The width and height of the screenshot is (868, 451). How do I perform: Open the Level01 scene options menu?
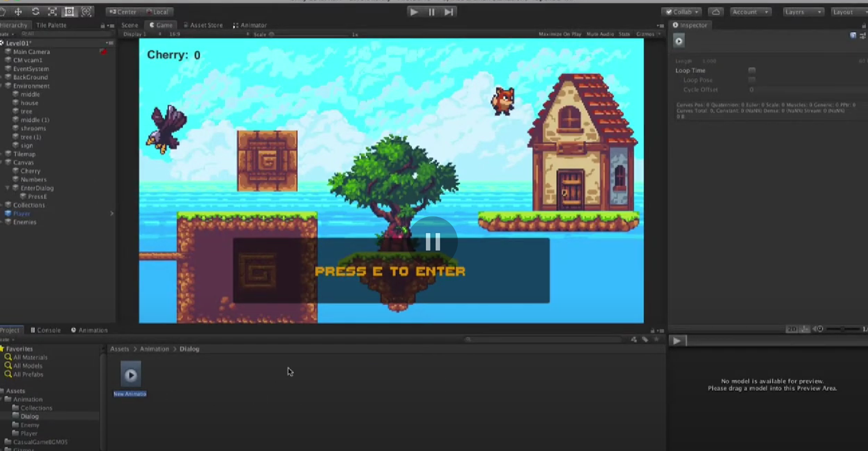click(109, 43)
